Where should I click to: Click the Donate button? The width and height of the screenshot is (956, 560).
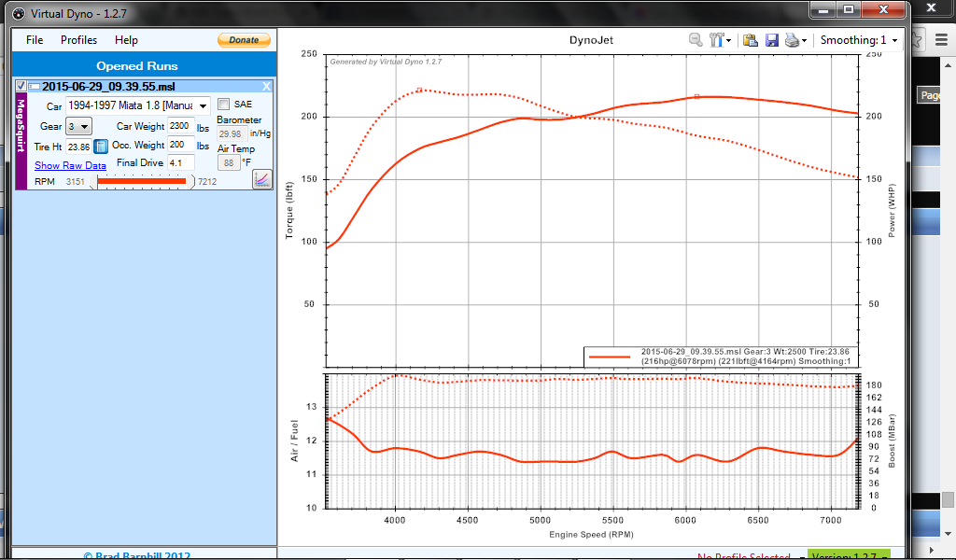coord(244,40)
